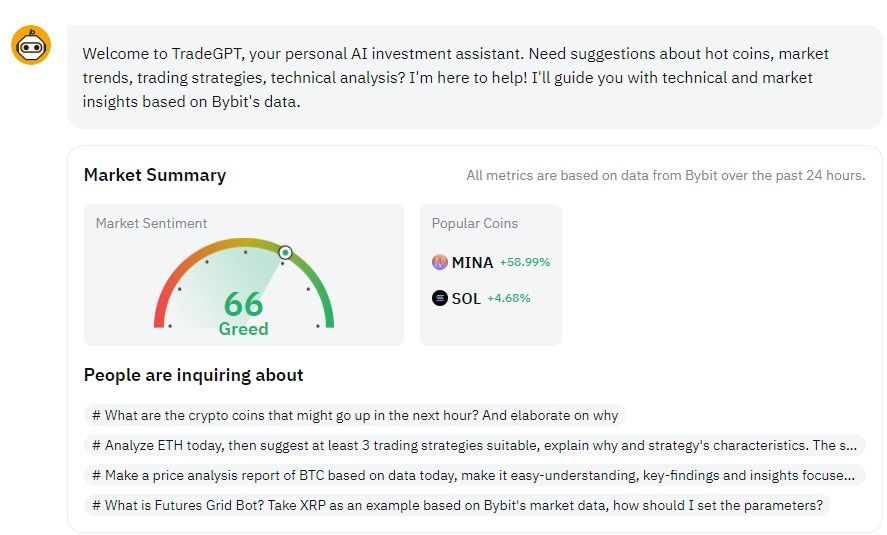Screen dimensions: 887x535
Task: Click the TradeGPT robot avatar icon
Action: coord(31,45)
